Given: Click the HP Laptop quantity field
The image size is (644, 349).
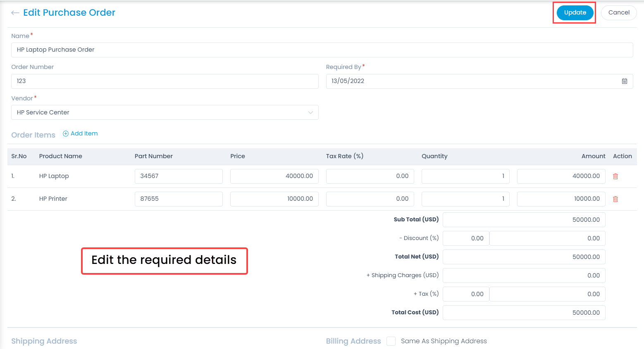Looking at the screenshot, I should [x=465, y=176].
